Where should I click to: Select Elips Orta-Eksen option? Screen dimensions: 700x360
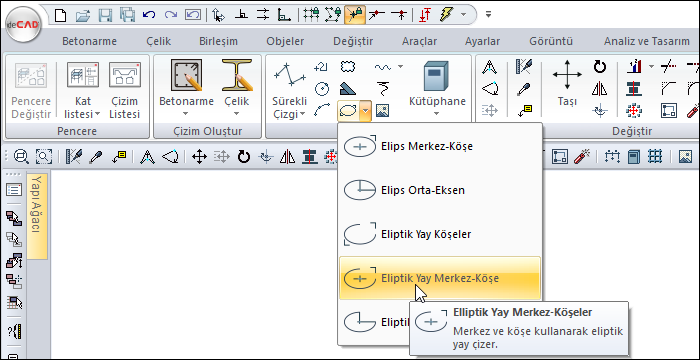440,190
